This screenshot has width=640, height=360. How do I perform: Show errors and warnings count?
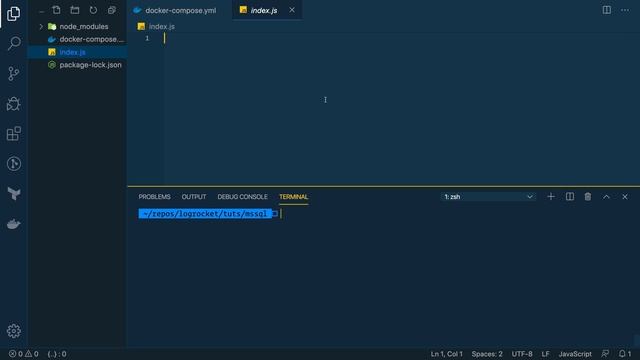click(x=23, y=354)
